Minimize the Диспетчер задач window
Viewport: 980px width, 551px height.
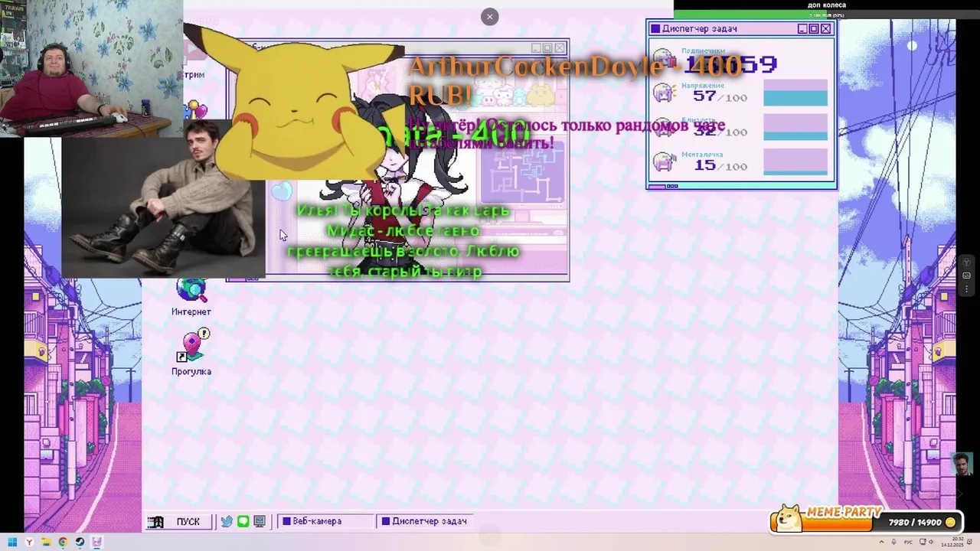802,29
